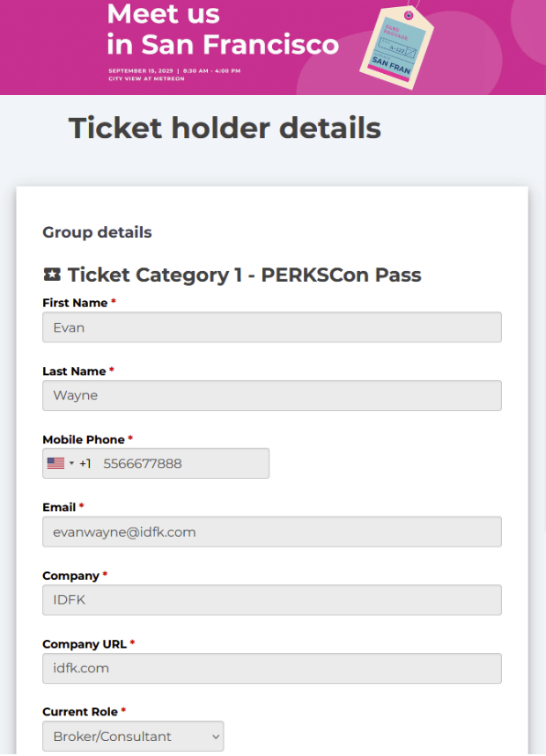Click the chevron on Broker/Consultant select
The height and width of the screenshot is (756, 546).
[216, 737]
